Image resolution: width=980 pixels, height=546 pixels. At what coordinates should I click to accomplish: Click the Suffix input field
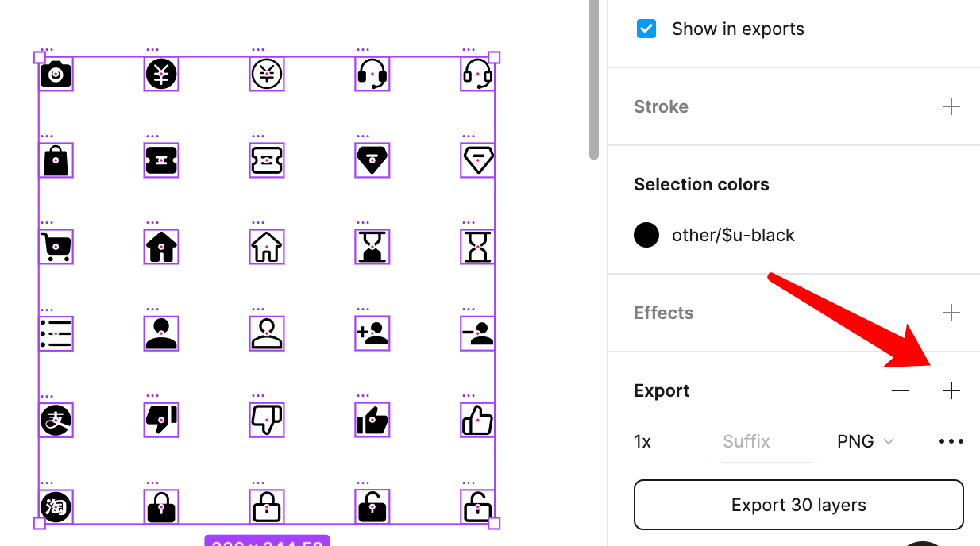[x=761, y=441]
